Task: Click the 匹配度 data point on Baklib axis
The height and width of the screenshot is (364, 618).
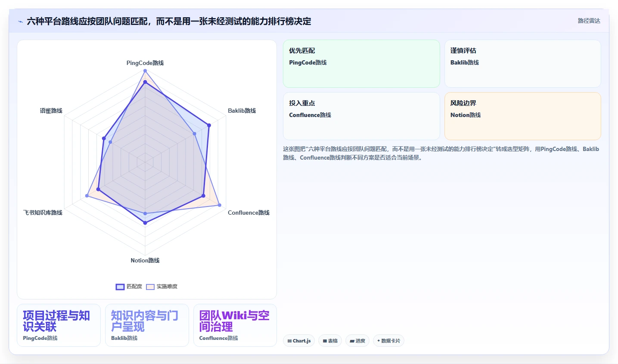Action: point(209,126)
